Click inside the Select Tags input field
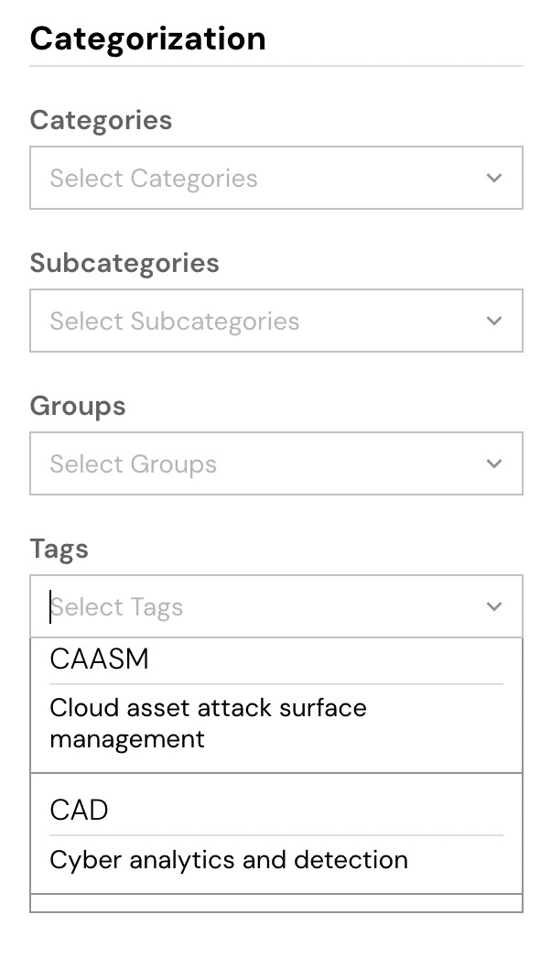The image size is (551, 980). click(x=229, y=606)
